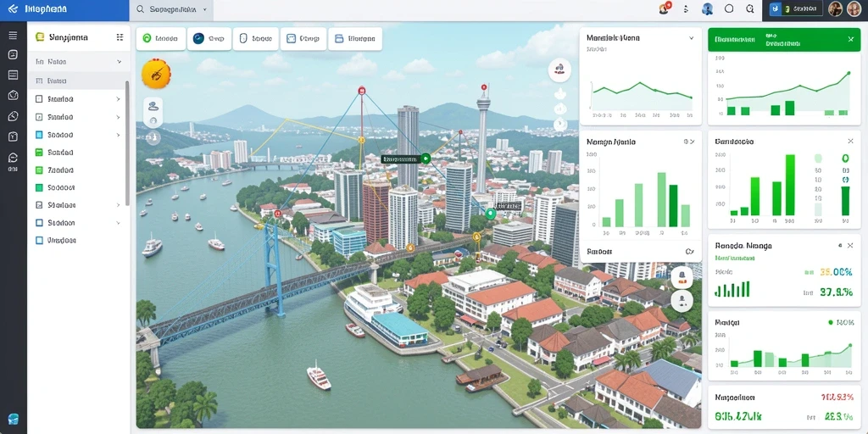Select the highlighted grid-icon row in layer panel

(77, 81)
